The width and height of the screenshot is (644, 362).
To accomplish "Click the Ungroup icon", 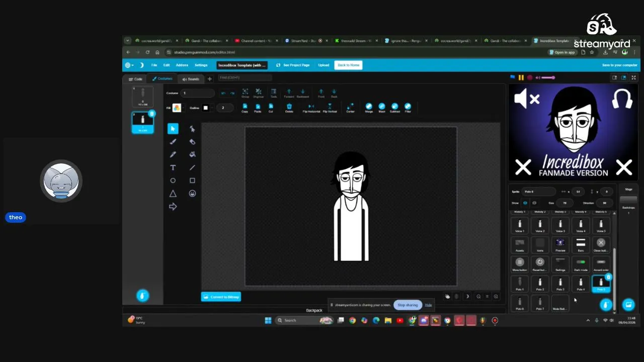I will [258, 93].
